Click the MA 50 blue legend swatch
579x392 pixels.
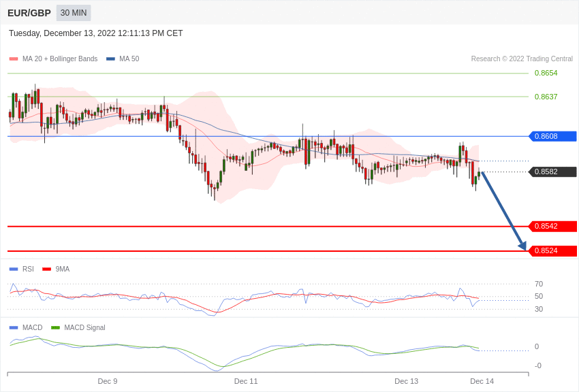[x=110, y=59]
